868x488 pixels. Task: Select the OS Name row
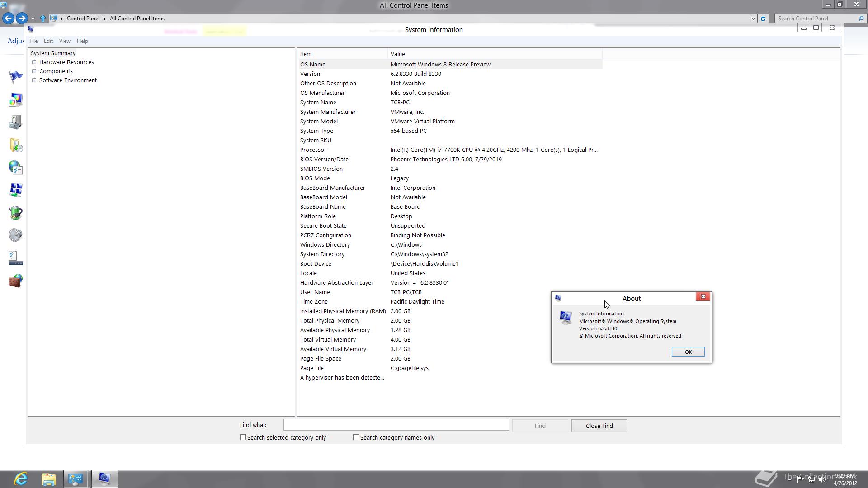coord(450,64)
